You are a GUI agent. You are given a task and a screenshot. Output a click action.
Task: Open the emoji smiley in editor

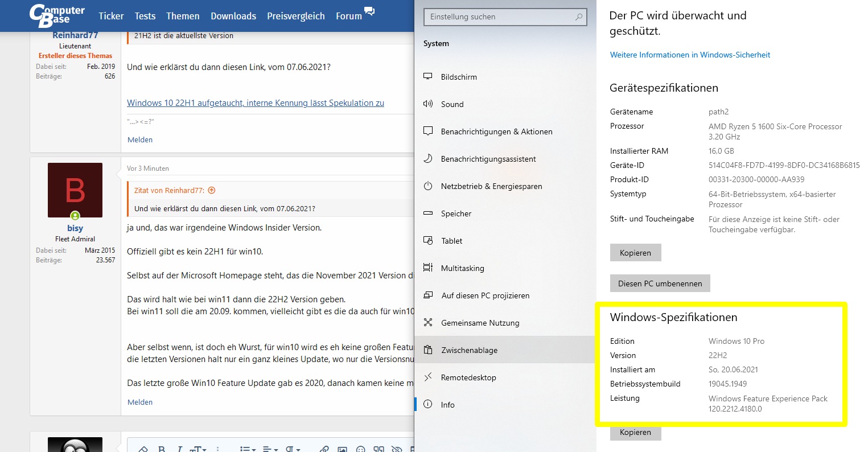360,449
